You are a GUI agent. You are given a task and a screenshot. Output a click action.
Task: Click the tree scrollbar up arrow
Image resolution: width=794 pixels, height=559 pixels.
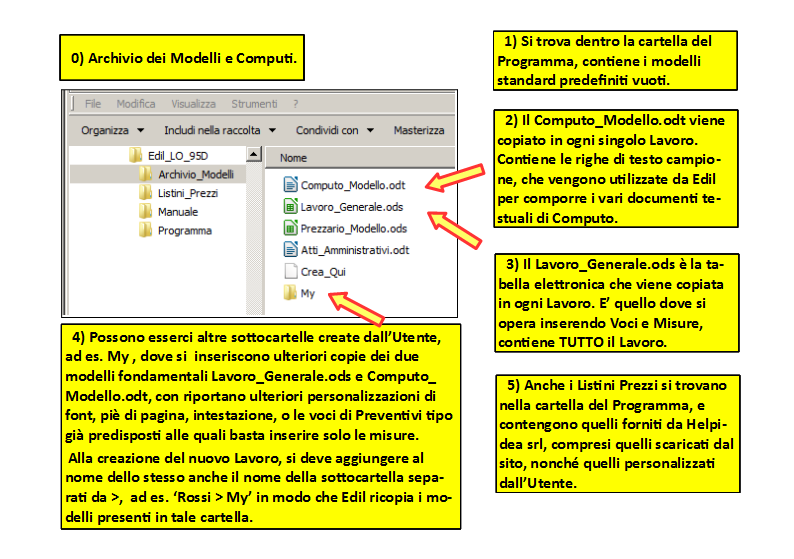[x=254, y=154]
